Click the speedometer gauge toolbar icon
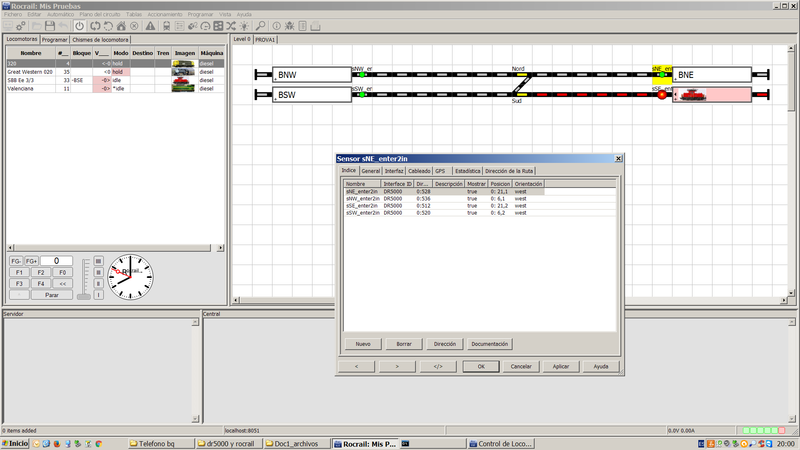 tap(205, 26)
